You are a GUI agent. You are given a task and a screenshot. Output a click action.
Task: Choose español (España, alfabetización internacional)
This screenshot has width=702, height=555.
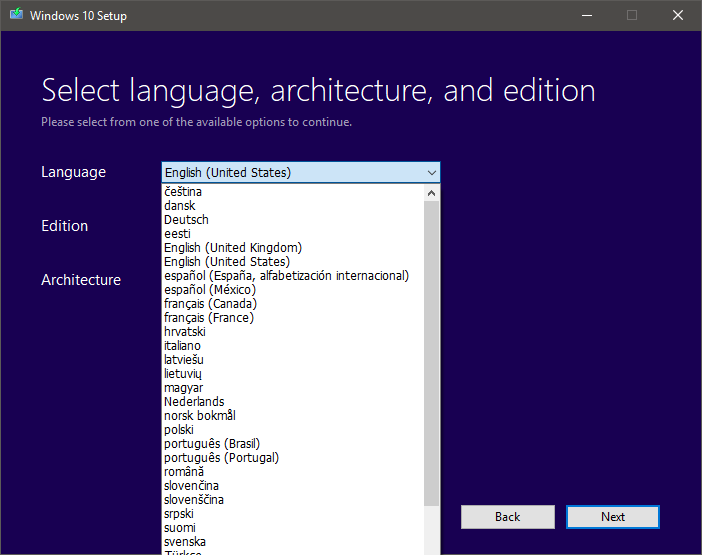pyautogui.click(x=293, y=276)
